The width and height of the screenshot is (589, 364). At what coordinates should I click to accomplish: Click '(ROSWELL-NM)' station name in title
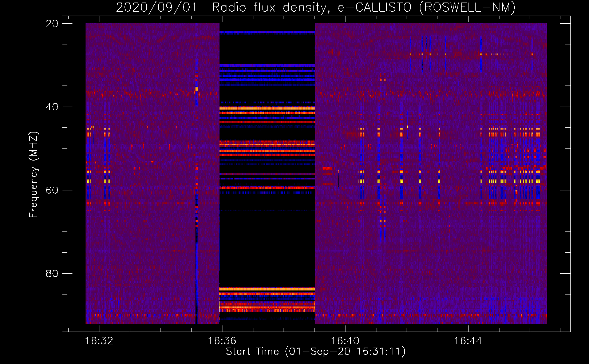[x=467, y=8]
